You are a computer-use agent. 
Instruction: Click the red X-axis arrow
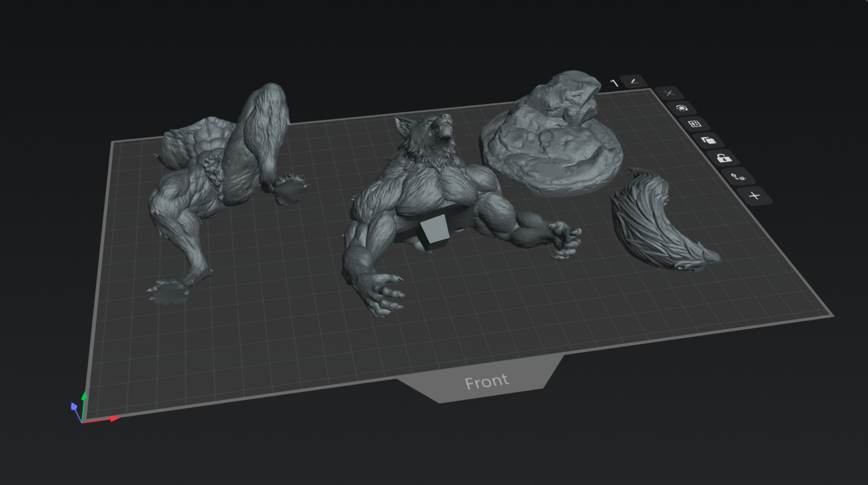(113, 418)
